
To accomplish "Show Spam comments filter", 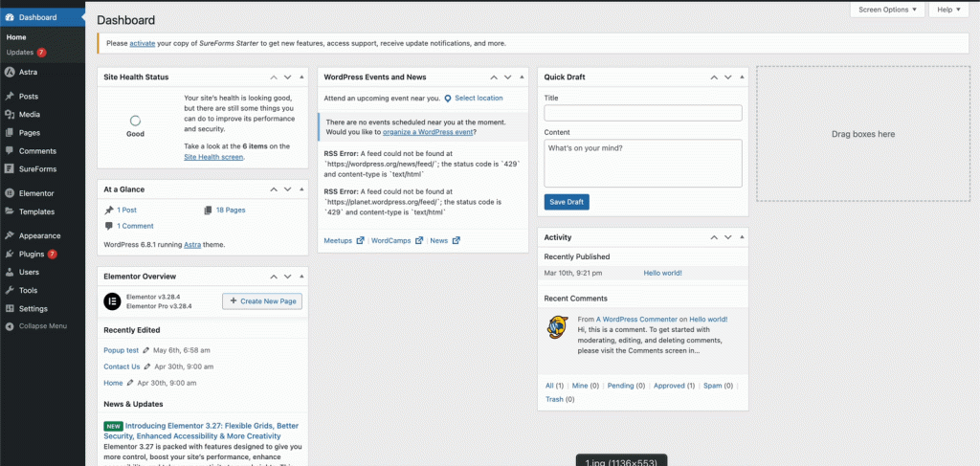I will (719, 386).
